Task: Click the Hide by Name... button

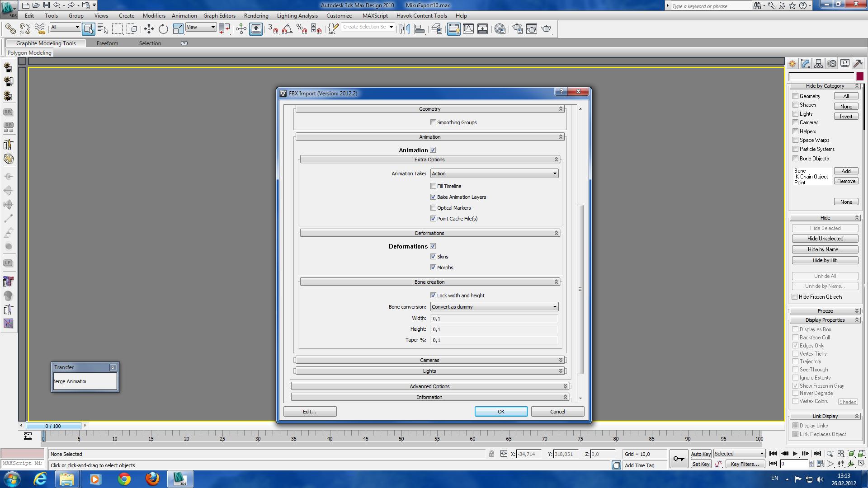Action: click(825, 249)
